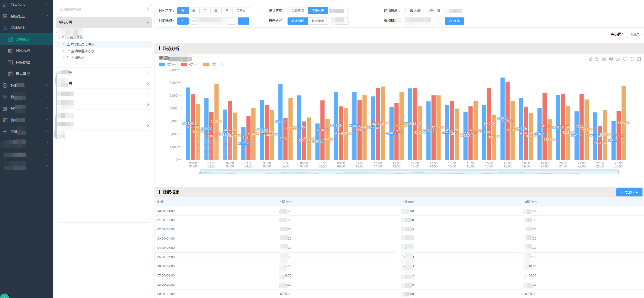
Task: Collapse 空调水系统 tree node arrow
Action: click(x=59, y=38)
